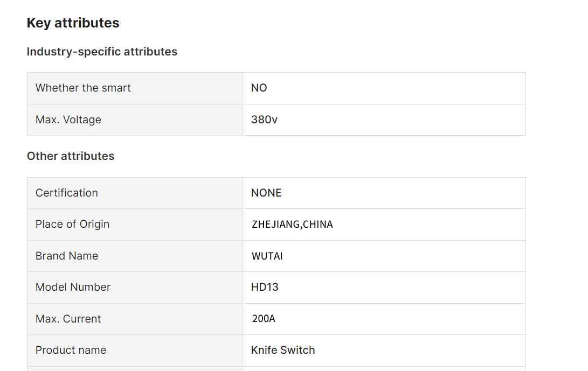
Task: Click the Certification label cell
Action: point(135,193)
